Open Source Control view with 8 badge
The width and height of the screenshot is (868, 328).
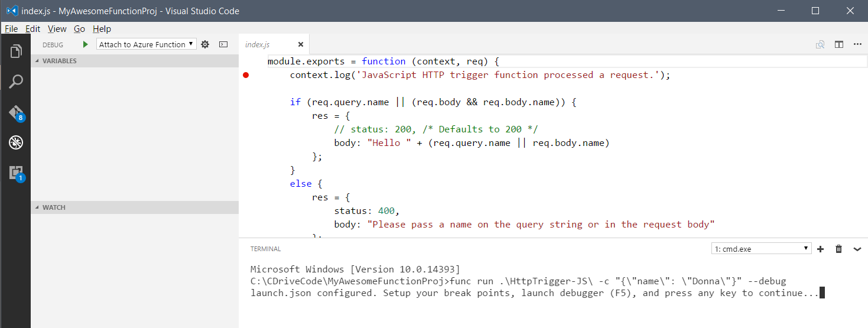click(16, 112)
